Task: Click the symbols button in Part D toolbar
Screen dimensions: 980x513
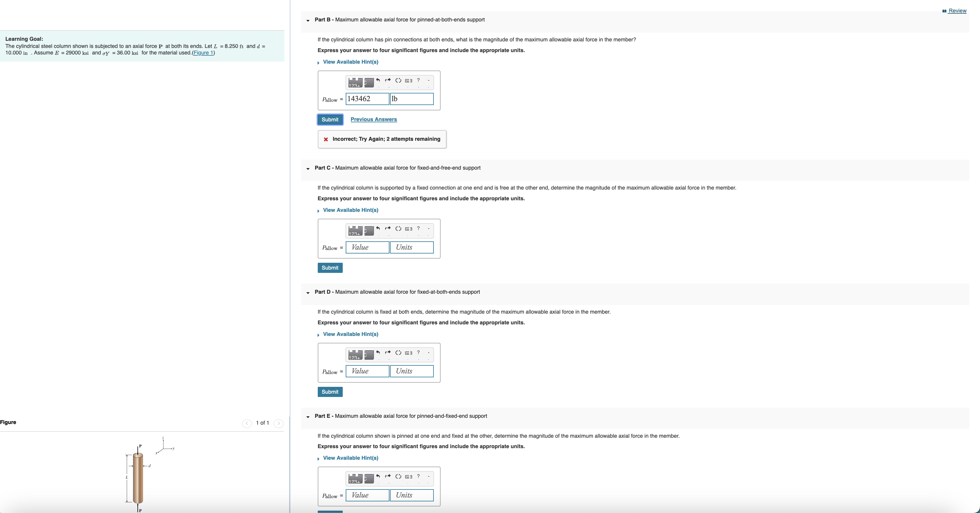Action: click(369, 355)
